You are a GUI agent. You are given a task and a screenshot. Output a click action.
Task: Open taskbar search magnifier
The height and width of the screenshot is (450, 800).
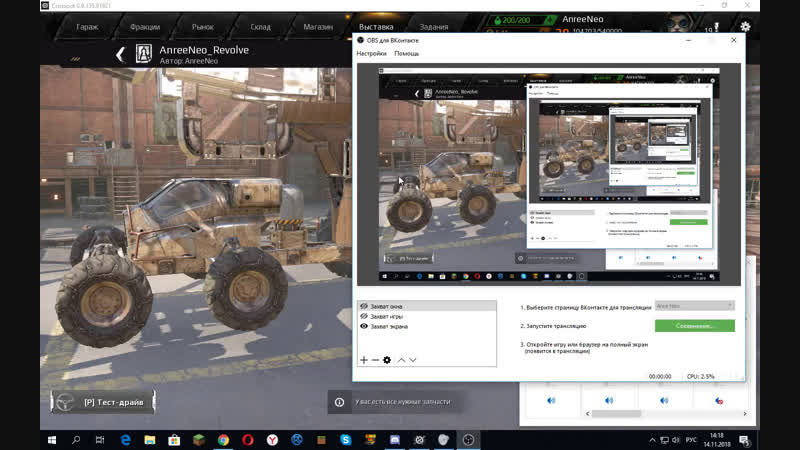[76, 440]
